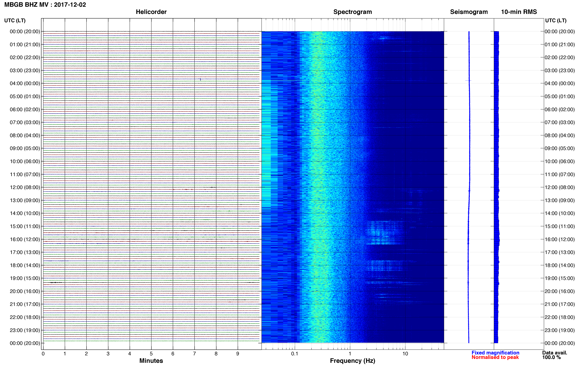588x368 pixels.
Task: Click '13:00 (09:00)' on the left time axis
Action: 25,200
